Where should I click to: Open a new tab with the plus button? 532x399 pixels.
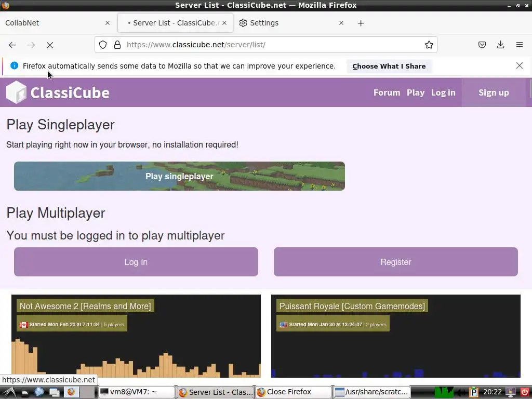click(x=361, y=23)
